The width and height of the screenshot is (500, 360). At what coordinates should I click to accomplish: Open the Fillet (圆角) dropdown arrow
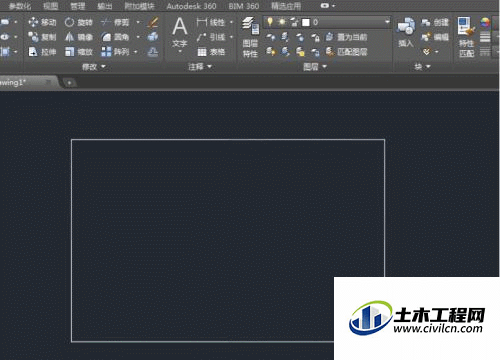pos(138,37)
